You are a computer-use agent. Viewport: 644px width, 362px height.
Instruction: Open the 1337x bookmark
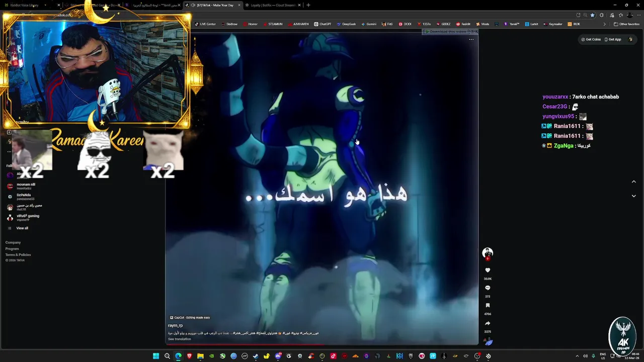pos(424,24)
